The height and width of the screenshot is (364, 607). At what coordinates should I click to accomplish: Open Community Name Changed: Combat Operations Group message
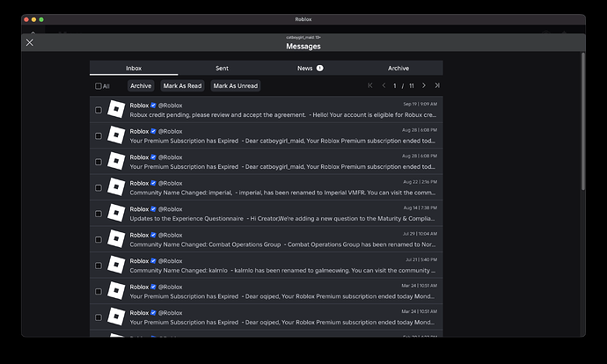(267, 239)
